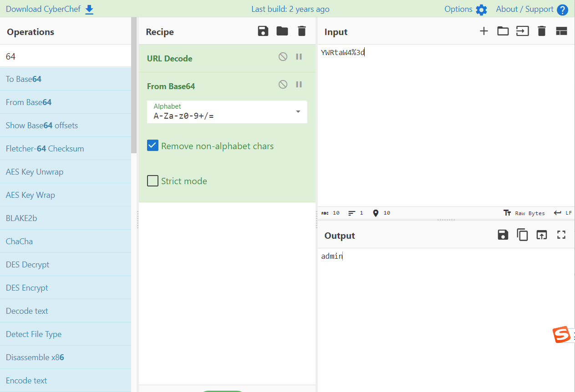The image size is (575, 392).
Task: Select Show Base64 offsets operation
Action: (x=42, y=126)
